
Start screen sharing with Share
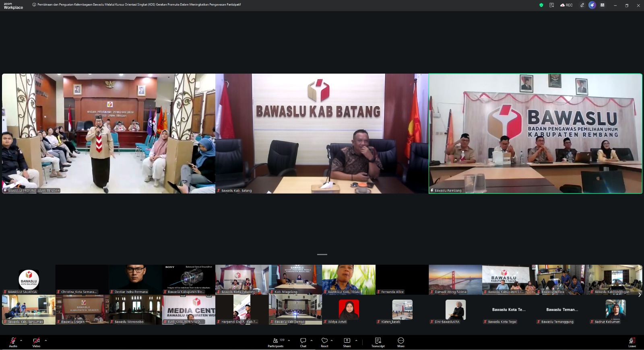[347, 342]
